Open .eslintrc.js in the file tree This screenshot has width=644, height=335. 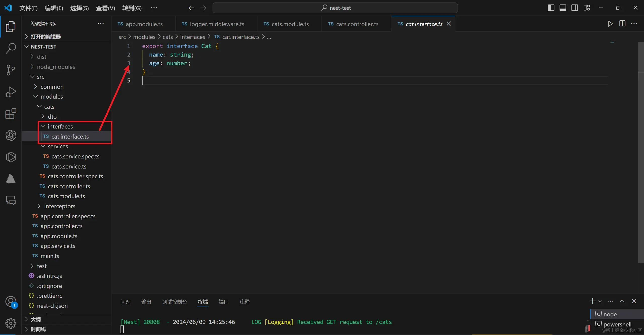point(67,276)
